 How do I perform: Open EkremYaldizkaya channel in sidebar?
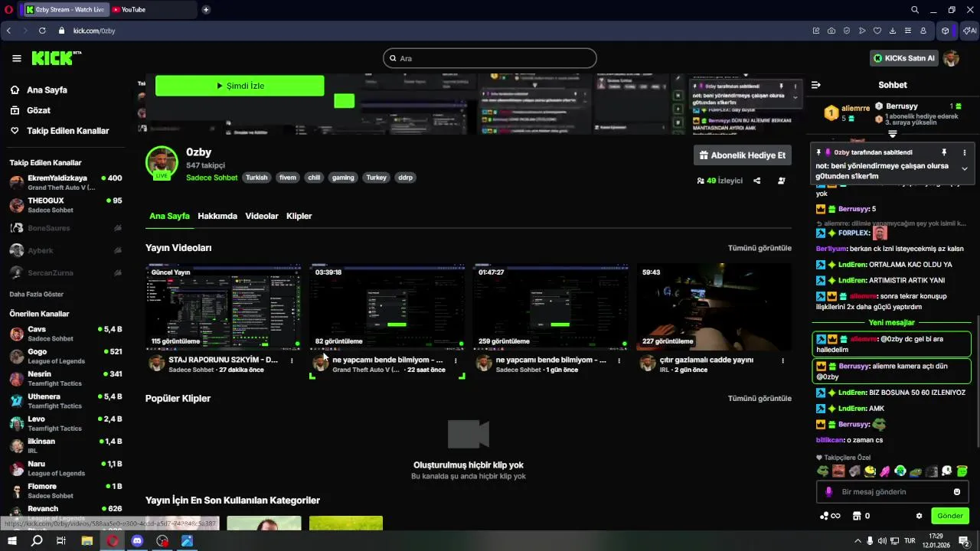click(65, 183)
